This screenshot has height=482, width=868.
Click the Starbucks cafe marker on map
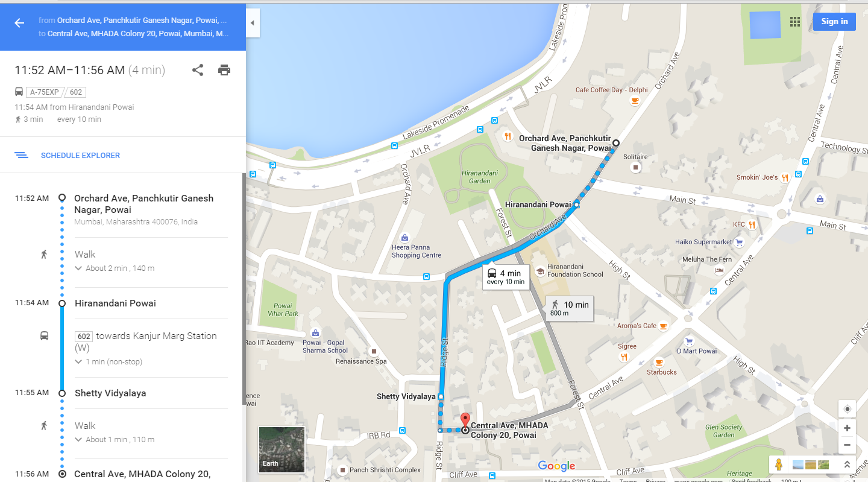point(658,363)
